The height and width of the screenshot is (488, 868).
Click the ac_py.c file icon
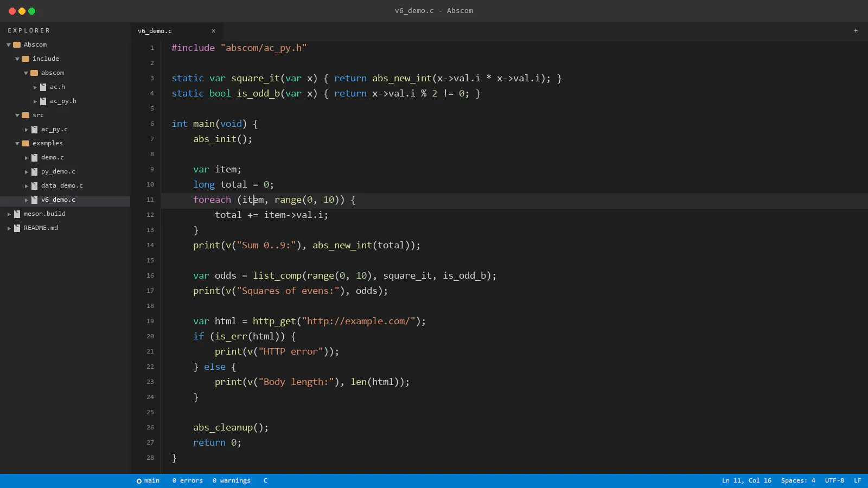35,129
